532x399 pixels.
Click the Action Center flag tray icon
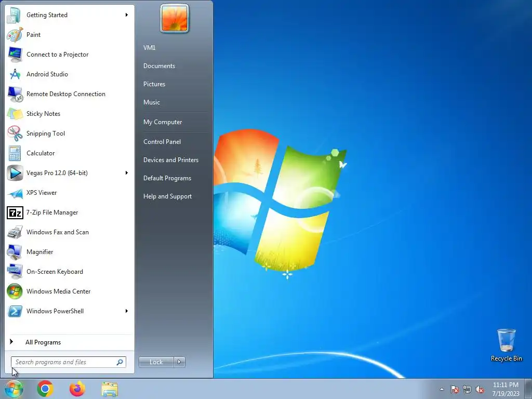(x=454, y=389)
